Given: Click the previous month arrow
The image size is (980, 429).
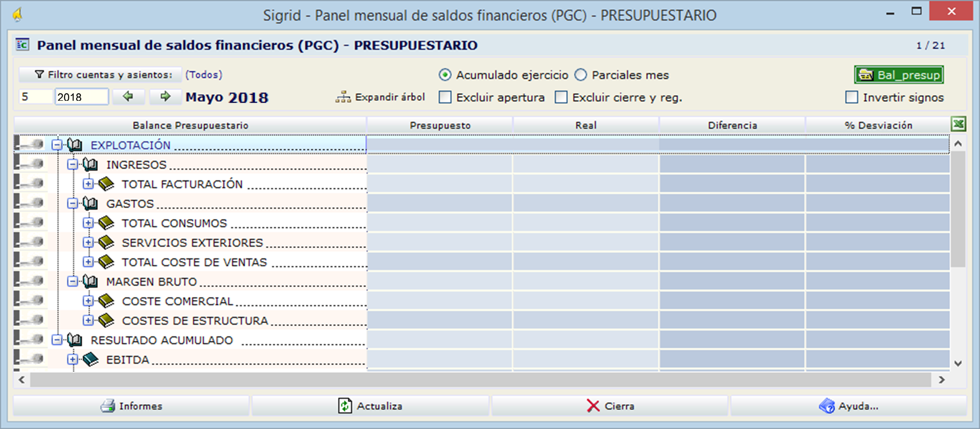Looking at the screenshot, I should click(128, 97).
